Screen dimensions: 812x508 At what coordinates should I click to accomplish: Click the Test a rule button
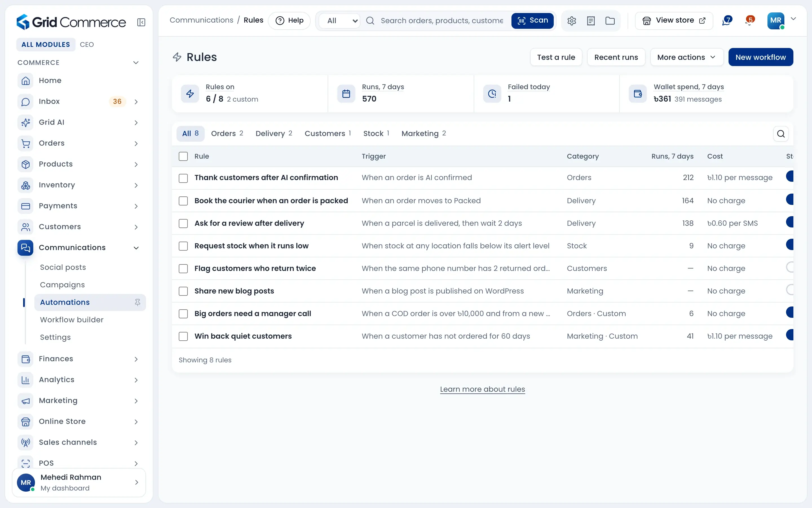tap(556, 57)
